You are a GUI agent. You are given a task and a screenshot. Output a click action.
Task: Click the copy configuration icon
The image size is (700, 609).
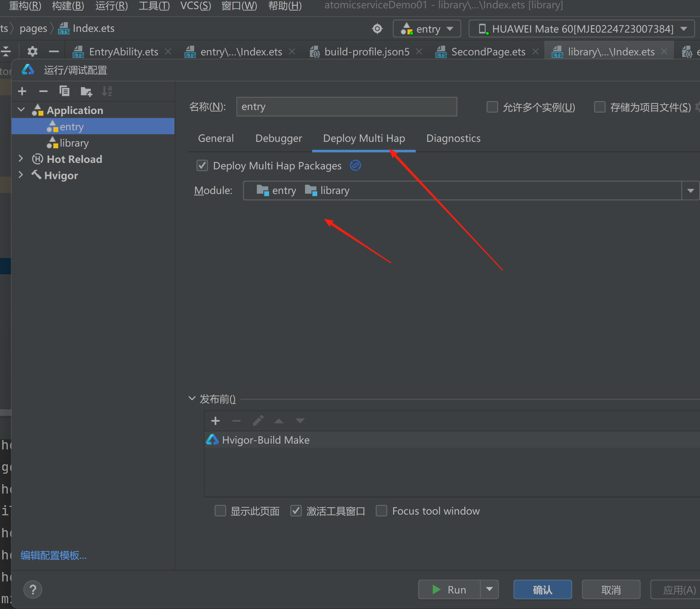click(64, 91)
